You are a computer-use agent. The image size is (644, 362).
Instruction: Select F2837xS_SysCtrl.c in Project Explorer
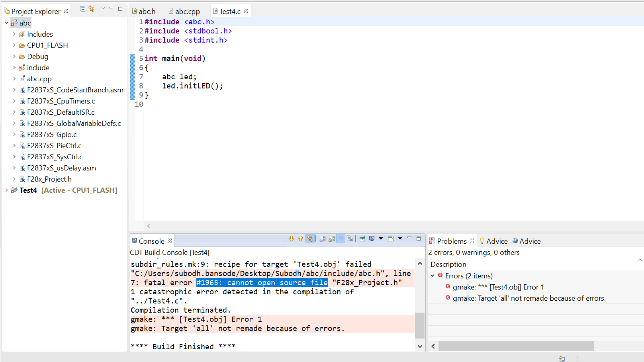coord(55,157)
